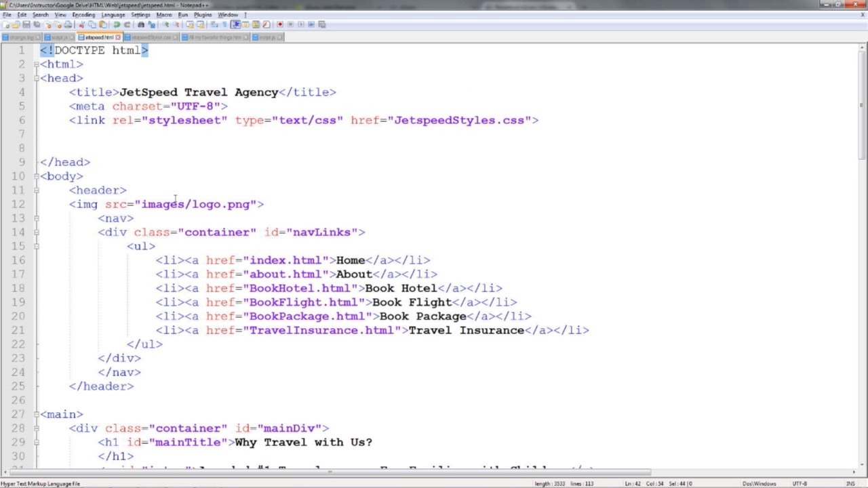Screen dimensions: 868x488
Task: Open the File menu
Action: point(7,14)
